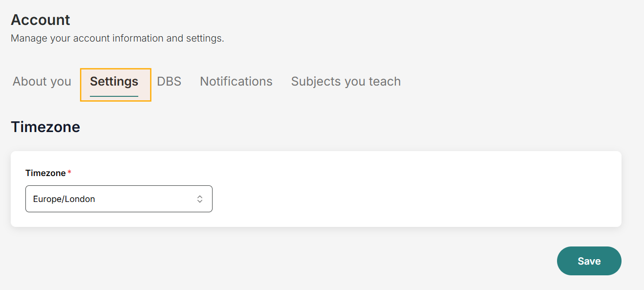Click the large Timezone section heading
Image resolution: width=644 pixels, height=290 pixels.
click(45, 127)
